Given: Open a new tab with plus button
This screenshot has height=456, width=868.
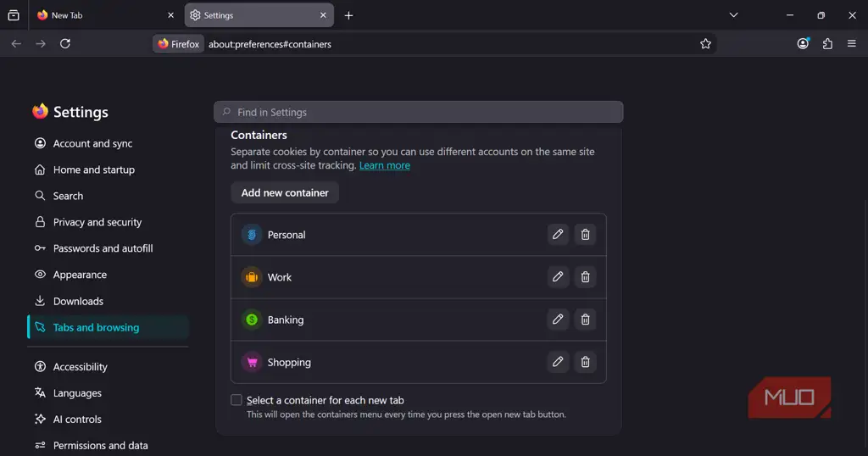Looking at the screenshot, I should tap(348, 15).
